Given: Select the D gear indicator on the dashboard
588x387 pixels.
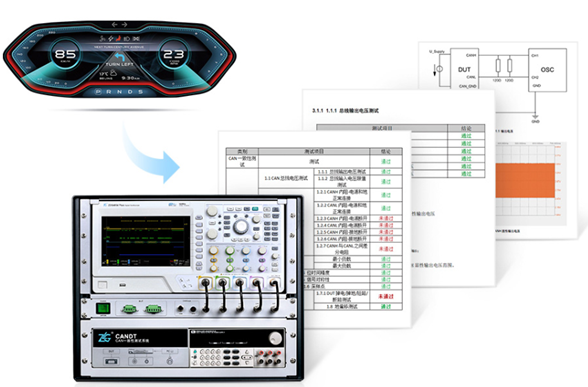Looking at the screenshot, I should pos(130,92).
